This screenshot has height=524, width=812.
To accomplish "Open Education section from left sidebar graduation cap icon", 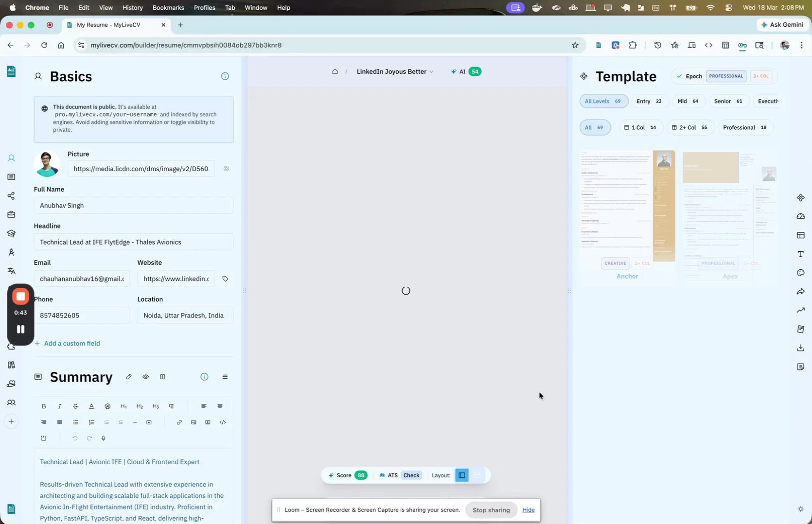I will [x=11, y=233].
